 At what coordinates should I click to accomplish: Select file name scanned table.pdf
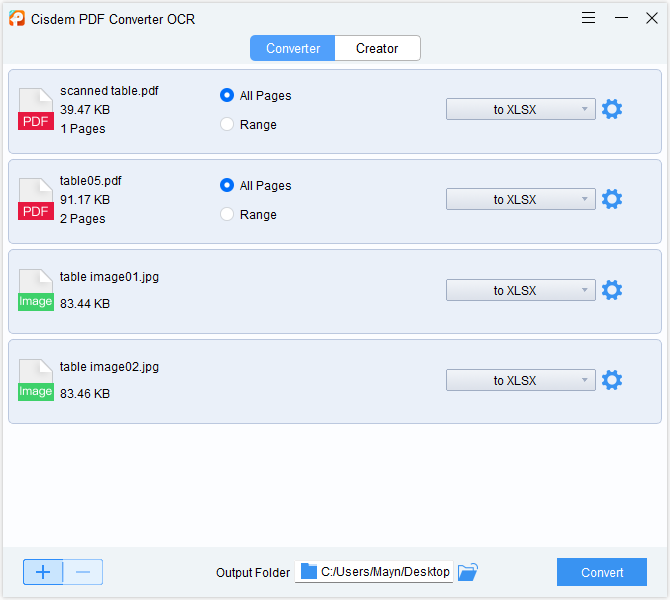point(109,91)
